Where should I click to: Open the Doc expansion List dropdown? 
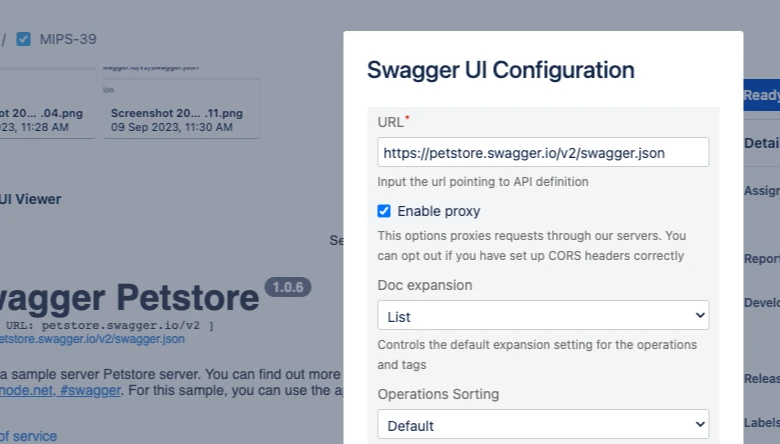click(x=543, y=315)
